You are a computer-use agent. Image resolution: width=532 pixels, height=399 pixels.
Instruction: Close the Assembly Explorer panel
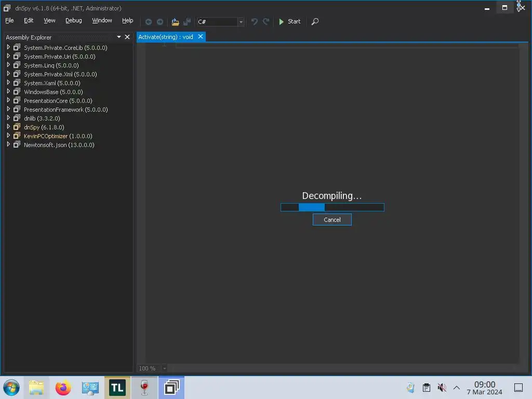tap(127, 37)
